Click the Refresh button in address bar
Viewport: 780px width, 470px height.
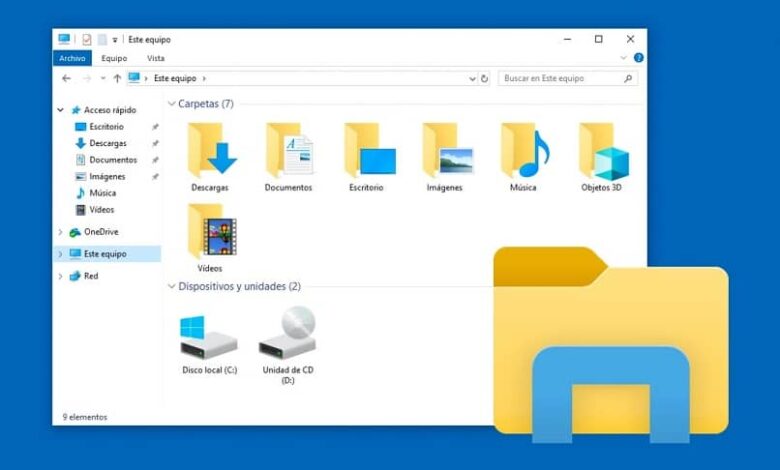(484, 79)
